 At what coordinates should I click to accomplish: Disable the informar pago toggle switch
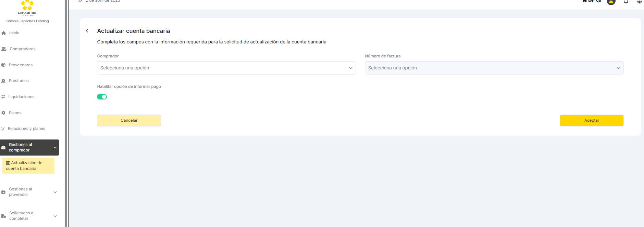pyautogui.click(x=102, y=97)
